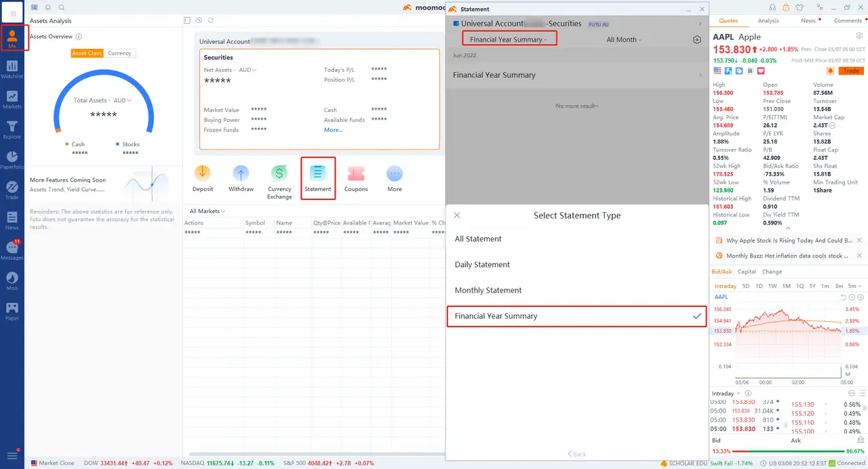Click the refresh icon above Universal Account
The image size is (868, 469).
211,20
